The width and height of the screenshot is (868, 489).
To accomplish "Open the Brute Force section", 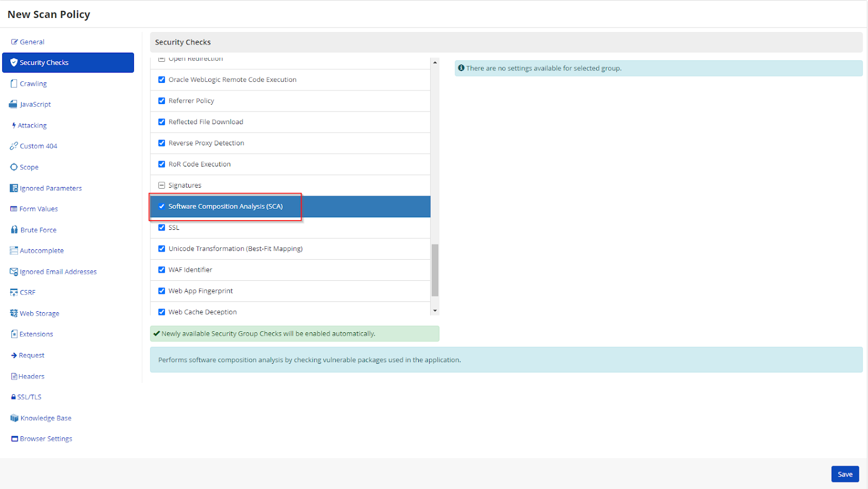I will pyautogui.click(x=39, y=230).
